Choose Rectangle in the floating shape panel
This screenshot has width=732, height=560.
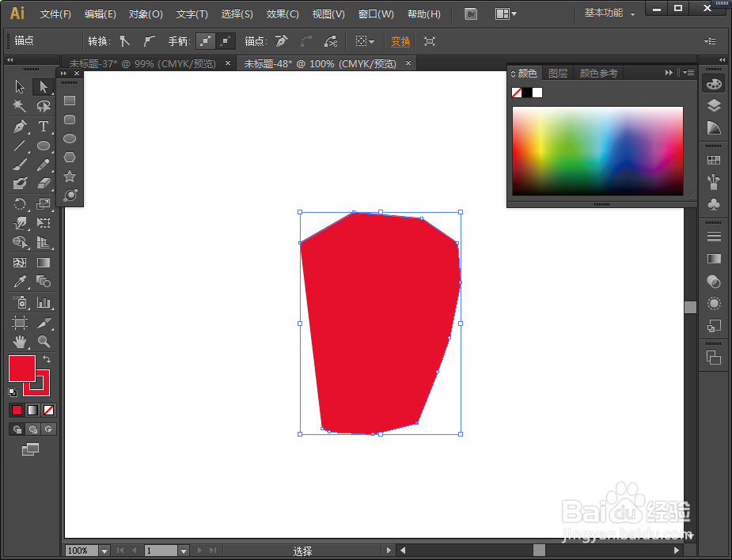pos(70,100)
